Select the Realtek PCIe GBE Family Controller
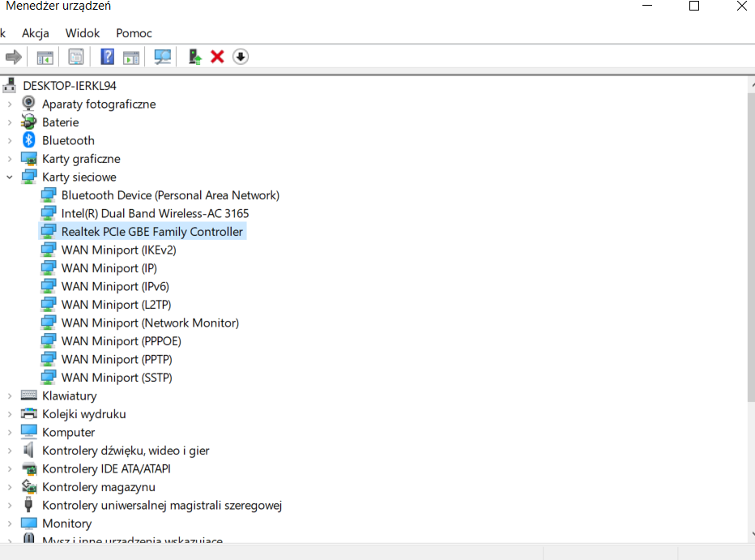 pyautogui.click(x=152, y=231)
